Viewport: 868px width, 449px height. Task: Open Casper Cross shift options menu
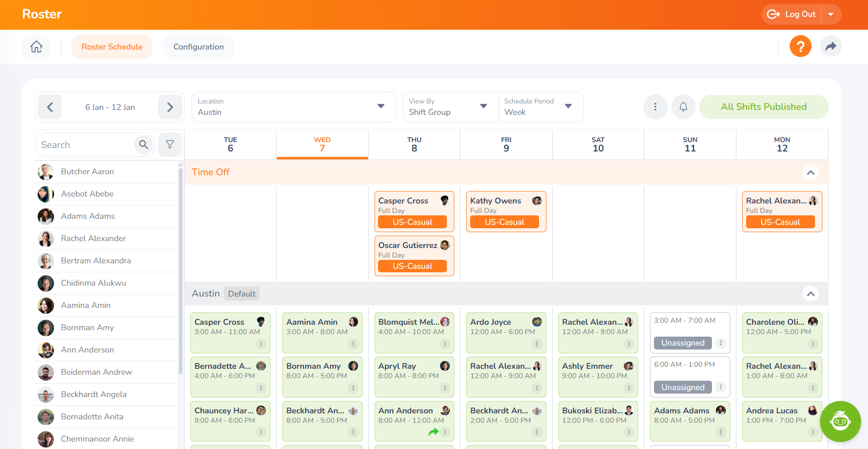[261, 344]
